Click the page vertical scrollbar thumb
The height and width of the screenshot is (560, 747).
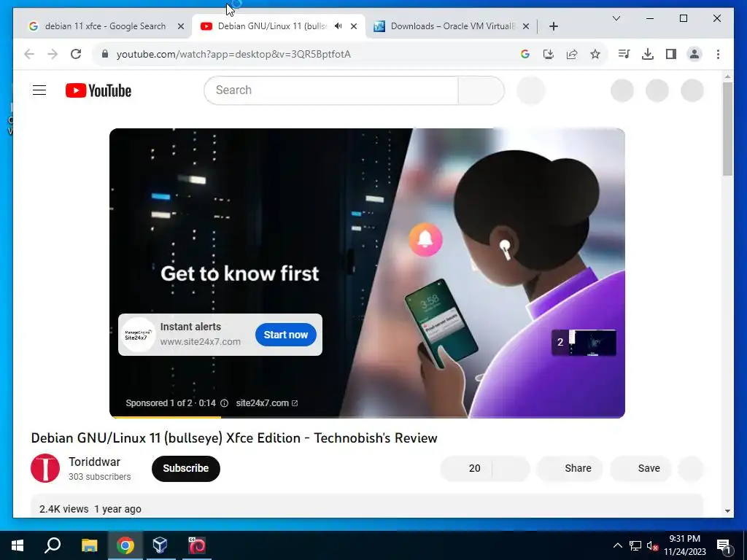(x=727, y=128)
